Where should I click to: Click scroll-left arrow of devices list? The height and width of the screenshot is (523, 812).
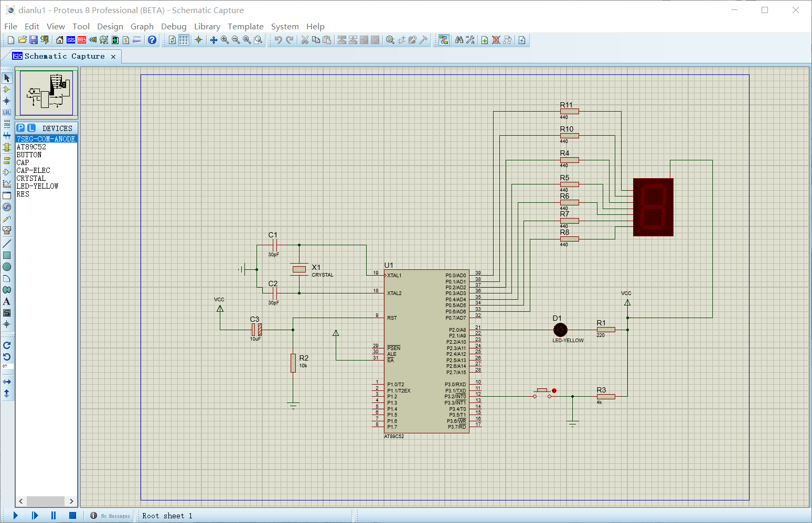tap(21, 501)
